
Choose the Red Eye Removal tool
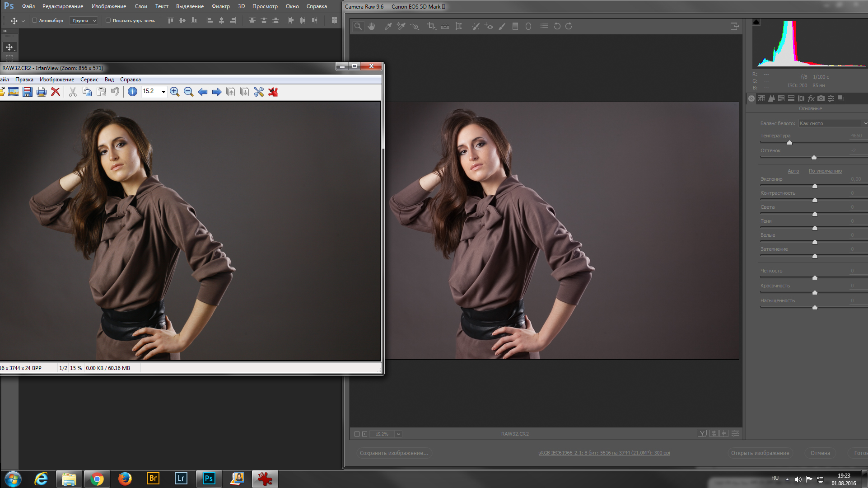pyautogui.click(x=488, y=26)
